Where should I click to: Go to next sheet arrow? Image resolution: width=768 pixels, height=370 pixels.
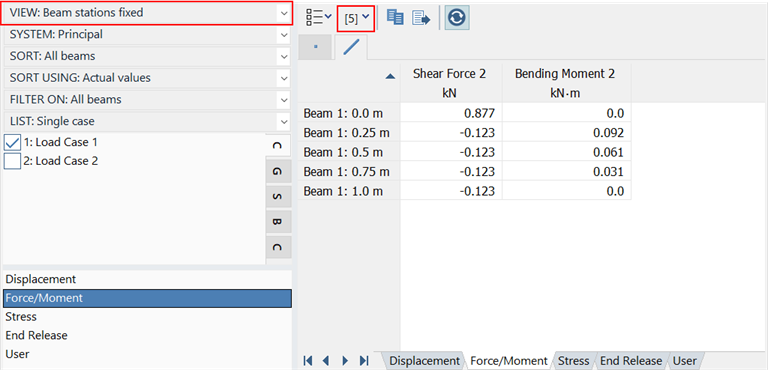click(x=345, y=361)
